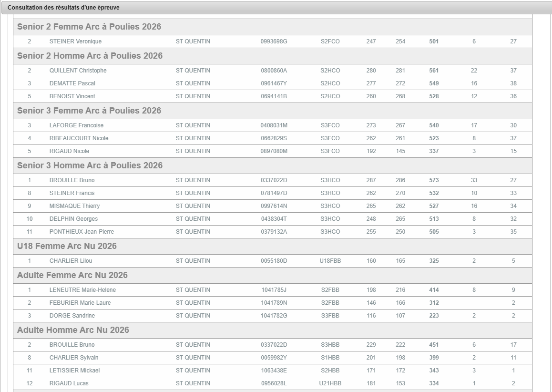552x392 pixels.
Task: Click LENEUTRE Marie-Helene's name
Action: [x=82, y=290]
